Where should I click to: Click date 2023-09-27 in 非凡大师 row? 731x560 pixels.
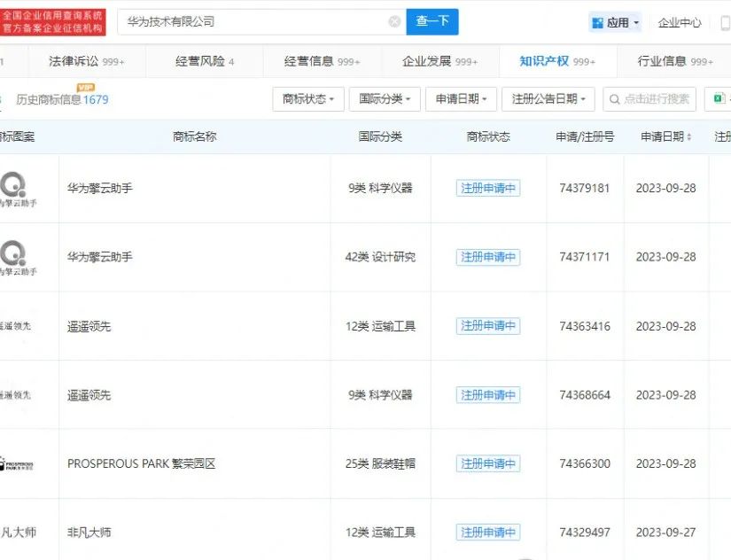pyautogui.click(x=665, y=532)
